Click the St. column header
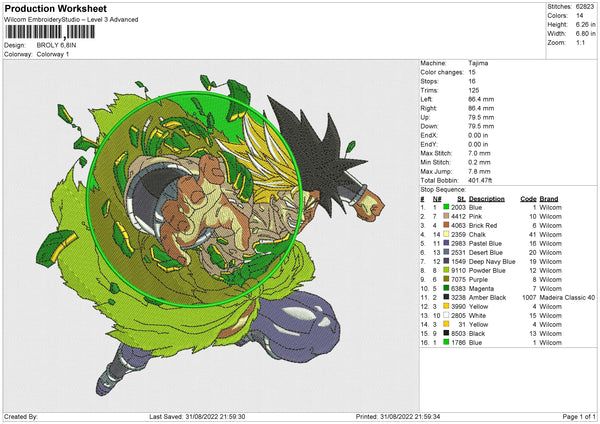The width and height of the screenshot is (600, 424). [461, 199]
